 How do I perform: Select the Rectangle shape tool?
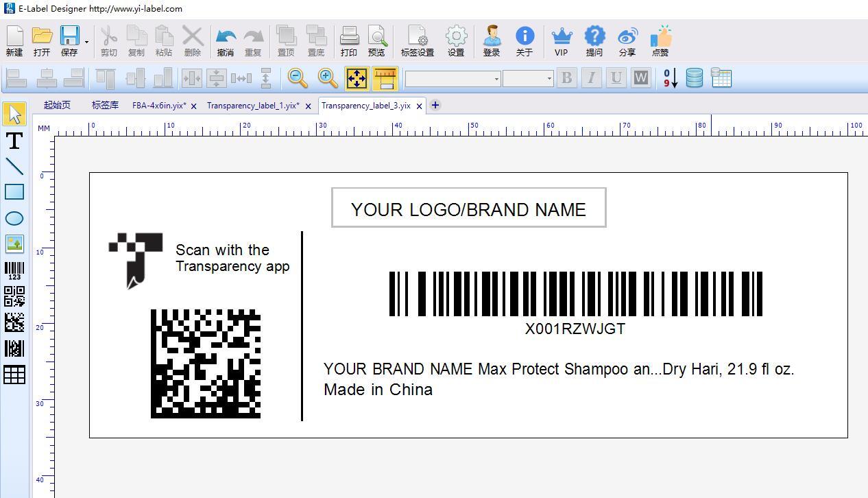coord(14,192)
